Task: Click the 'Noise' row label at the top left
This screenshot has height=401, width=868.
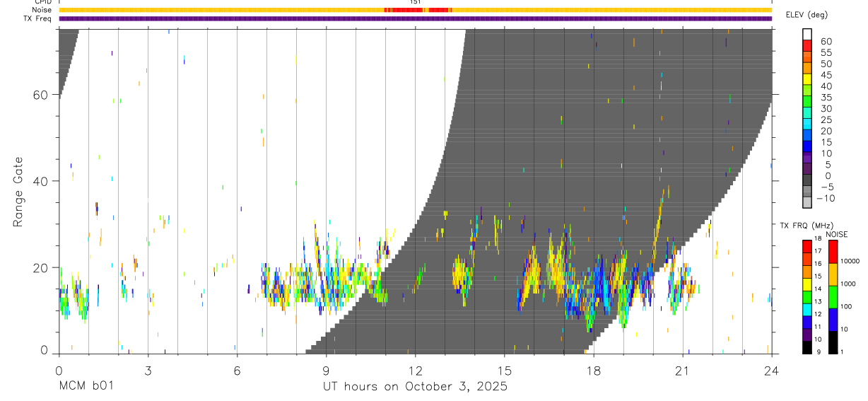Action: coord(42,10)
